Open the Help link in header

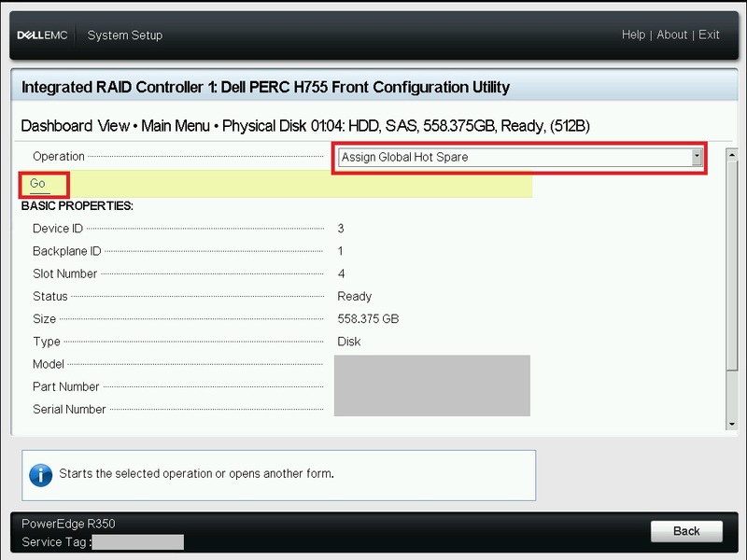click(x=633, y=35)
